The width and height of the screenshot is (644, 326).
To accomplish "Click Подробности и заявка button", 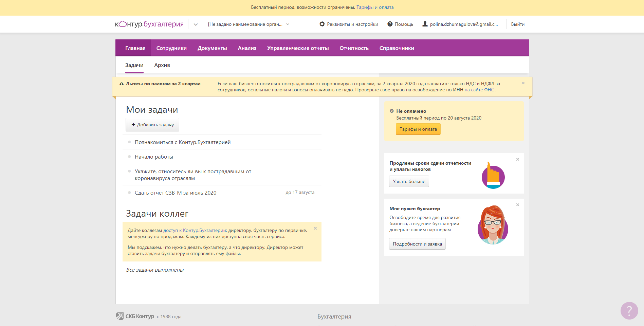I will (417, 244).
